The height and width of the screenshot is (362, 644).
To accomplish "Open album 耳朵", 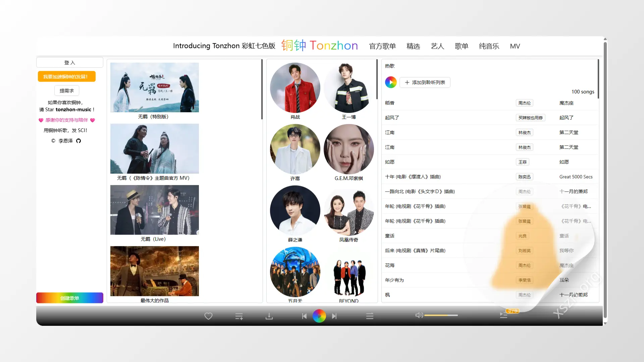I will [564, 280].
